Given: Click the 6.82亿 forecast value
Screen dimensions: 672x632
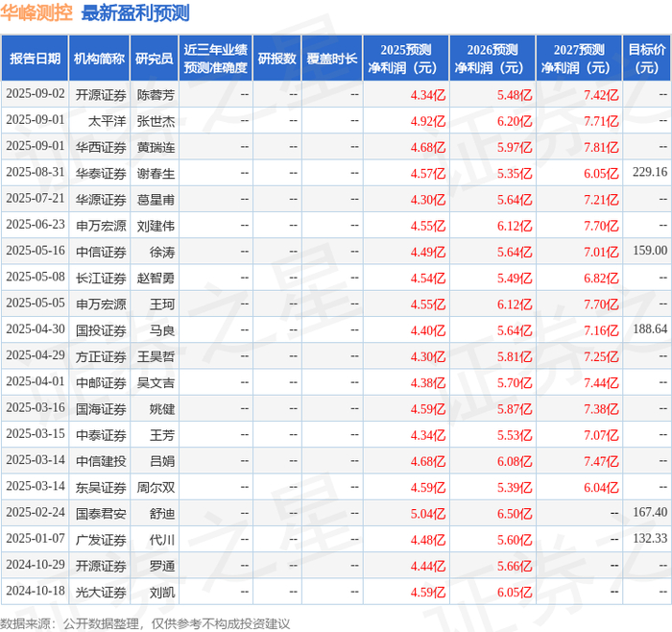Looking at the screenshot, I should [601, 279].
